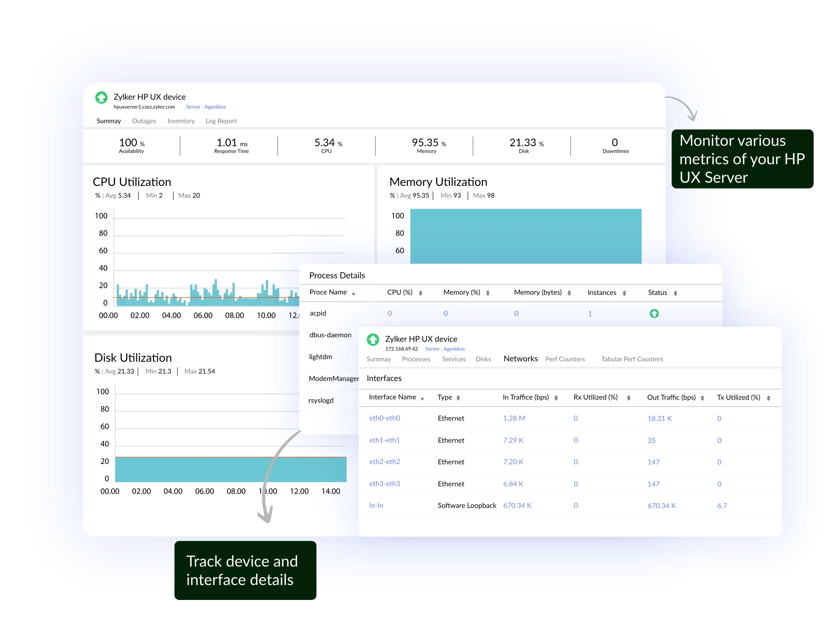Switch to the Disks tab

(x=483, y=359)
